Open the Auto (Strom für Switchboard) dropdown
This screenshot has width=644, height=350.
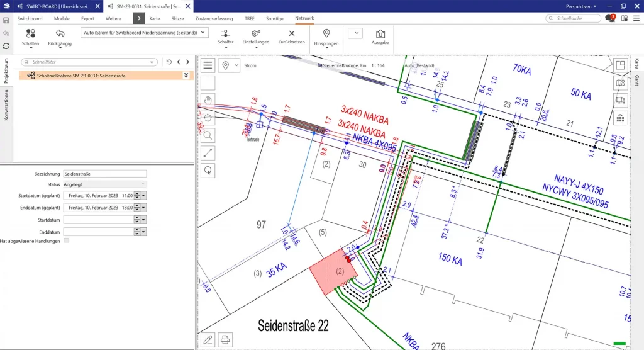click(x=201, y=32)
